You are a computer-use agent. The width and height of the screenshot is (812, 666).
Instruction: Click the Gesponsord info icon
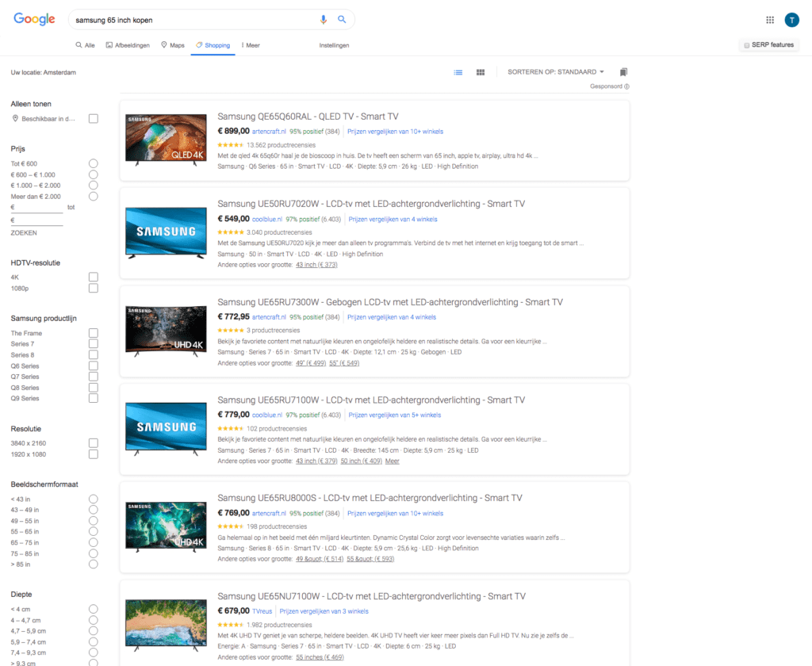[626, 86]
